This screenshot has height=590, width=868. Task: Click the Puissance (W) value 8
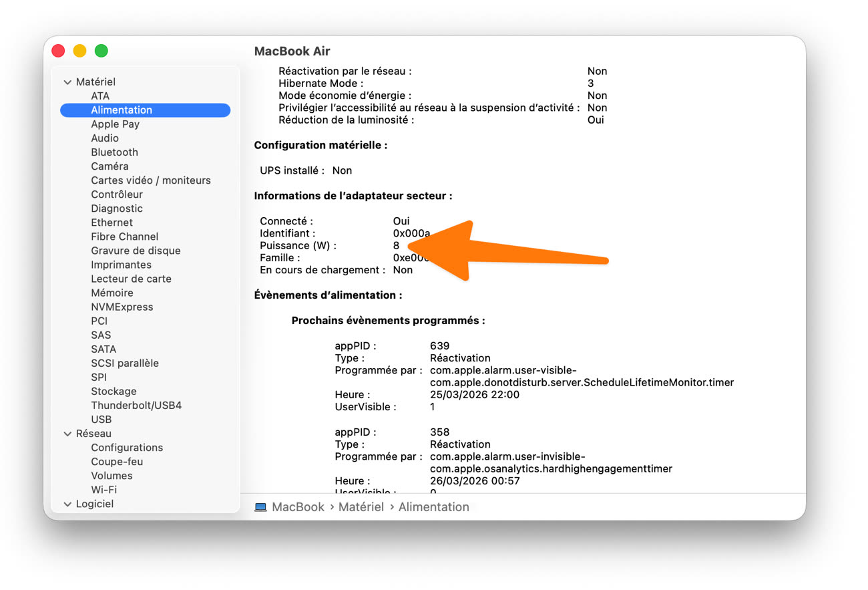coord(396,246)
